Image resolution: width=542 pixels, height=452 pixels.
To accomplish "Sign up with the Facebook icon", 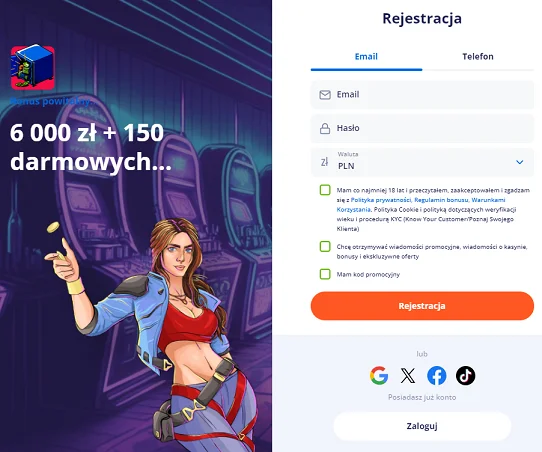I will point(437,375).
